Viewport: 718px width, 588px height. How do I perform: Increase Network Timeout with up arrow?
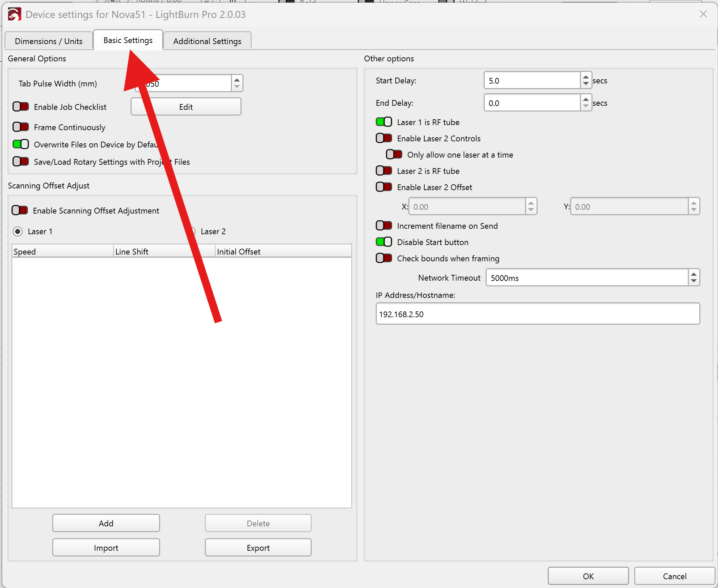pos(694,274)
